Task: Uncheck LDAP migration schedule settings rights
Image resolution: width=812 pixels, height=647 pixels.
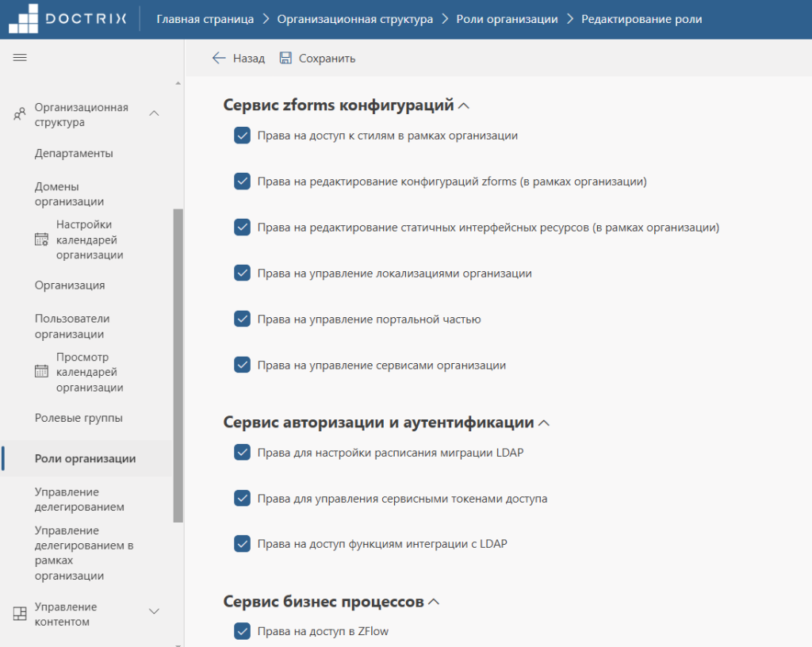Action: (242, 453)
